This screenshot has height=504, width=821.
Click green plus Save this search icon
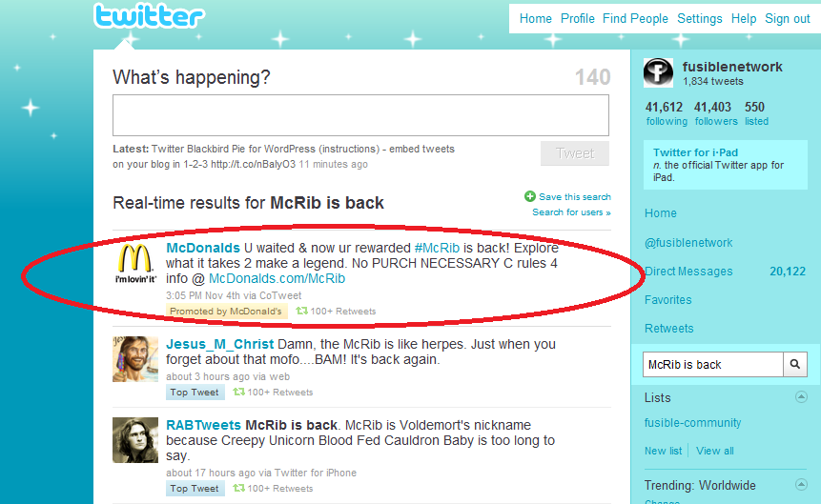click(x=530, y=196)
